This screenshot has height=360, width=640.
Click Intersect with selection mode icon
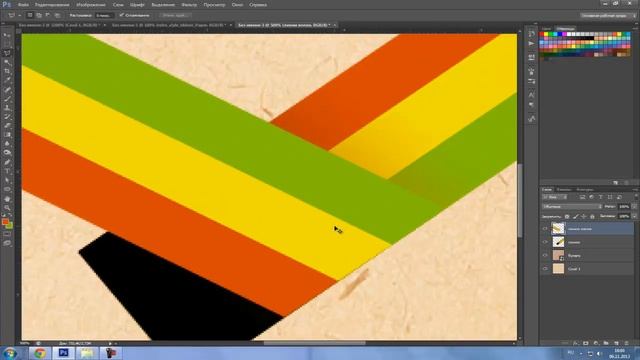(x=57, y=15)
